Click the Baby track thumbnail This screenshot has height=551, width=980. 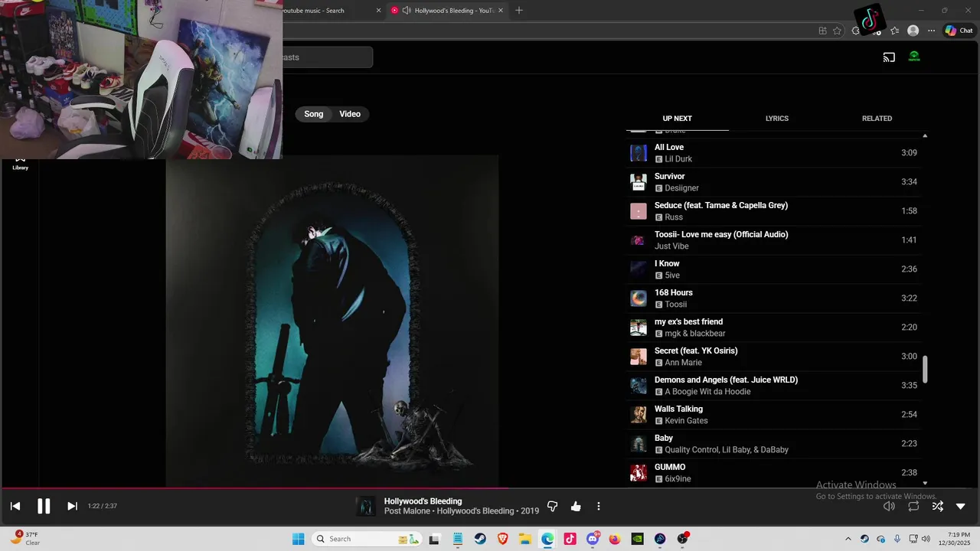click(639, 444)
